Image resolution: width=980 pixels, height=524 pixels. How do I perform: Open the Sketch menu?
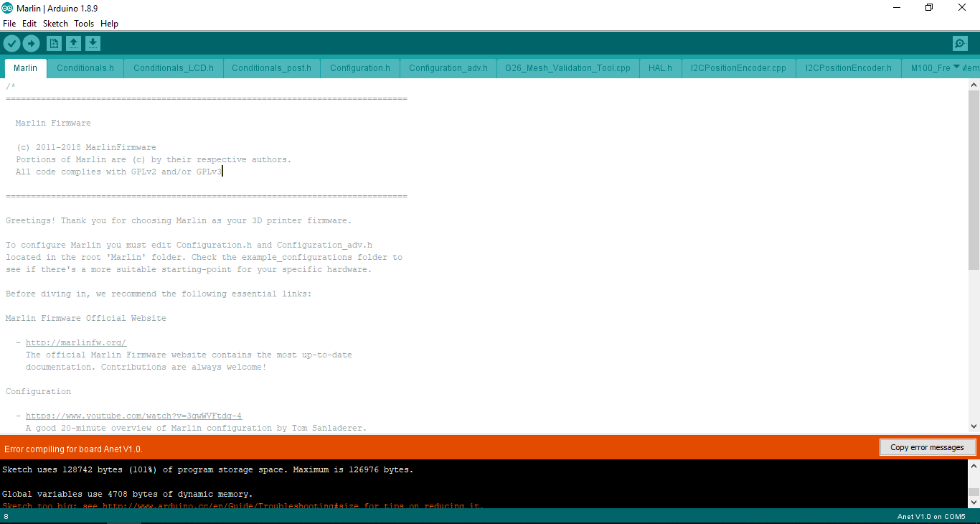point(55,24)
